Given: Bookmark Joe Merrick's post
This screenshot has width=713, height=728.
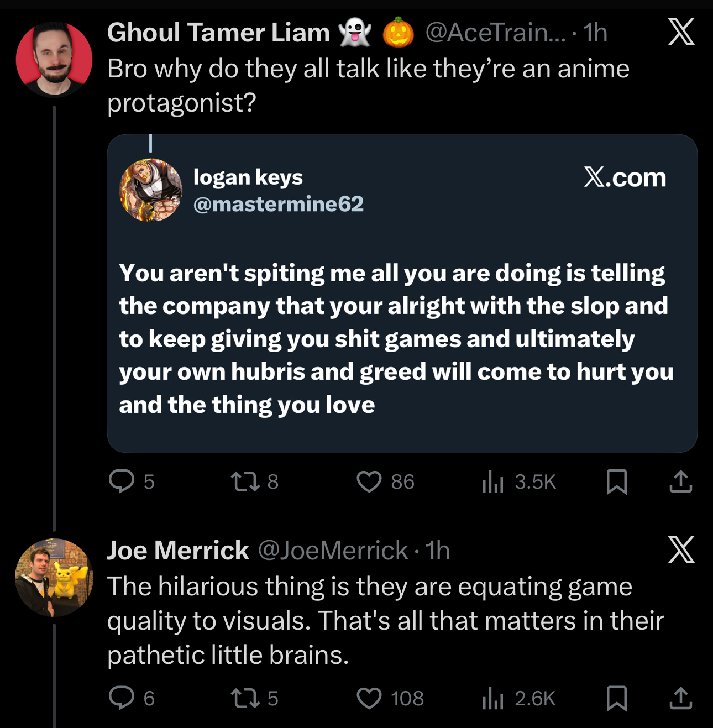Looking at the screenshot, I should click(x=616, y=698).
